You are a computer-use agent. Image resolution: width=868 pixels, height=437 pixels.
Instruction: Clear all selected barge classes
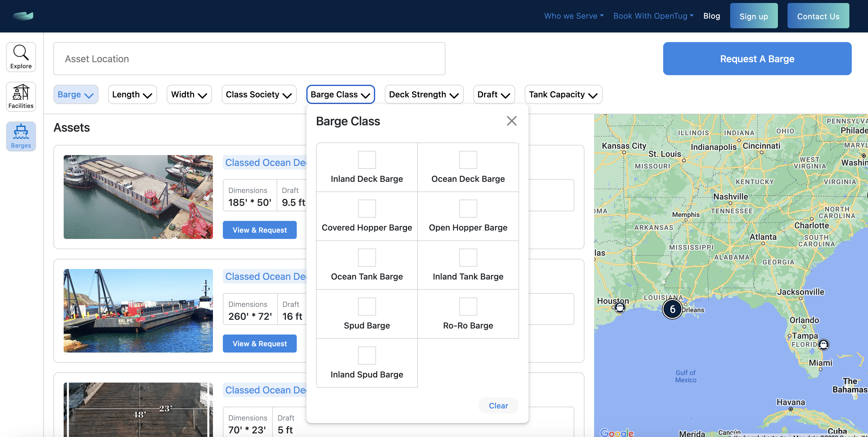click(x=498, y=405)
